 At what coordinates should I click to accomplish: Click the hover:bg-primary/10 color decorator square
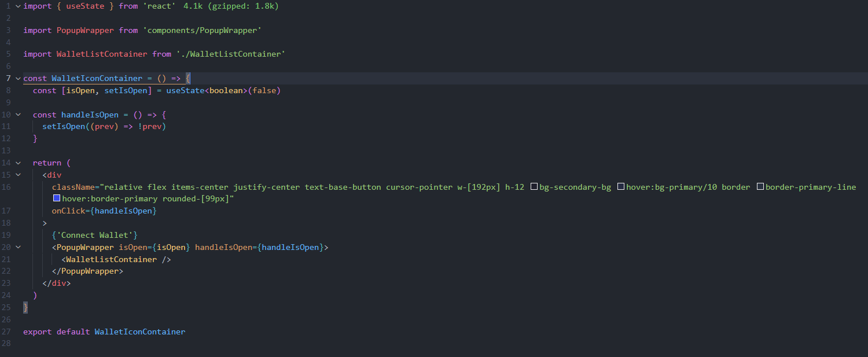click(x=621, y=186)
